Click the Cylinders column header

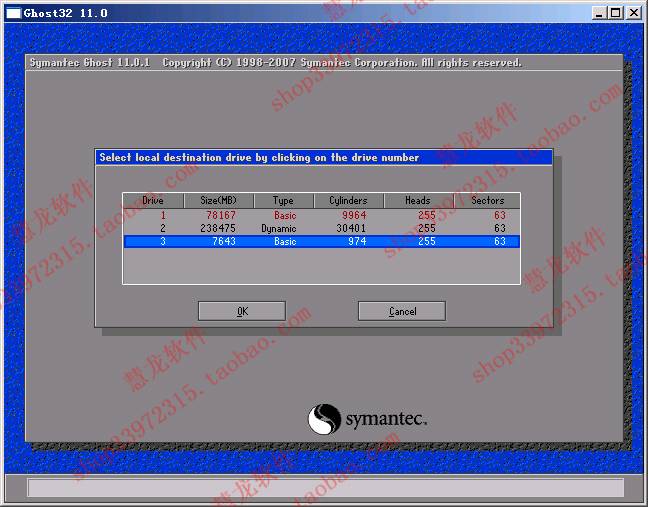pos(348,201)
